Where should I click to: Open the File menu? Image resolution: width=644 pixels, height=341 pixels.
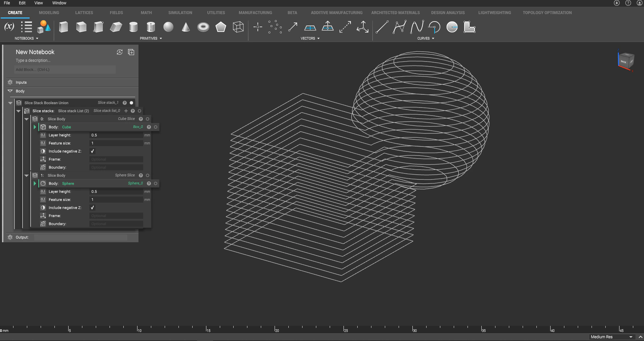(6, 3)
